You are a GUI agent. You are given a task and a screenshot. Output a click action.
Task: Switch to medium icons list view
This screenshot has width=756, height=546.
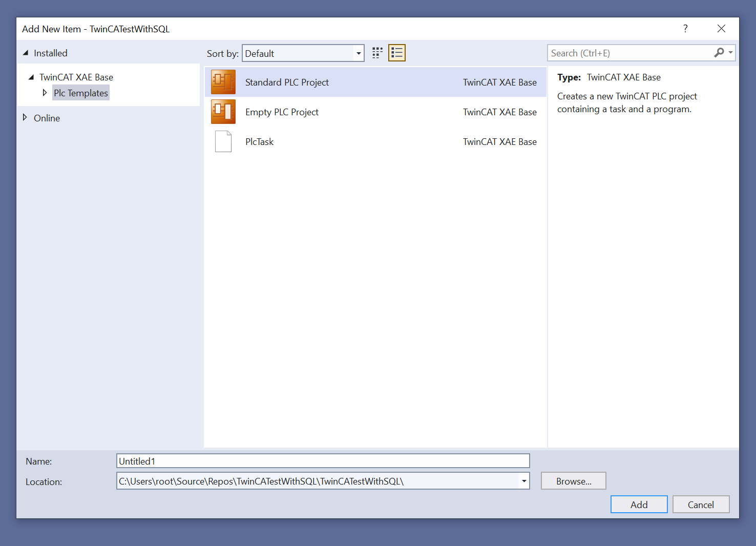(397, 53)
